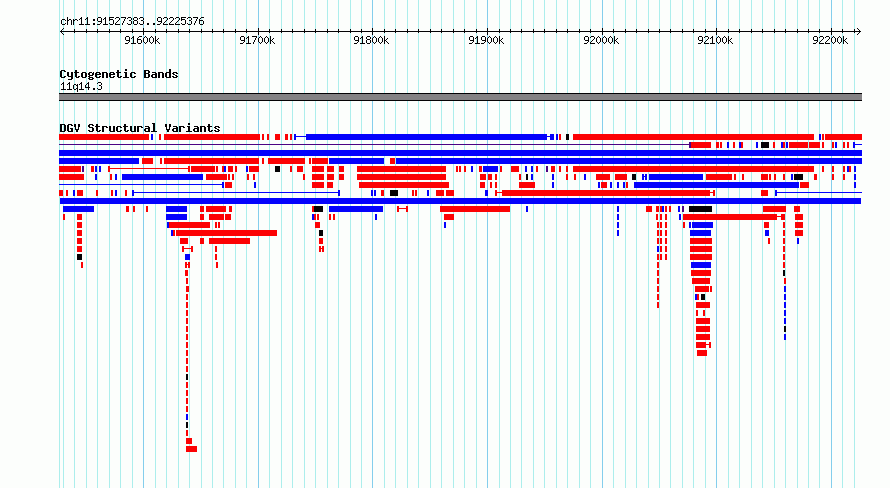
Task: Select the black variant block near 91820k
Action: [394, 193]
